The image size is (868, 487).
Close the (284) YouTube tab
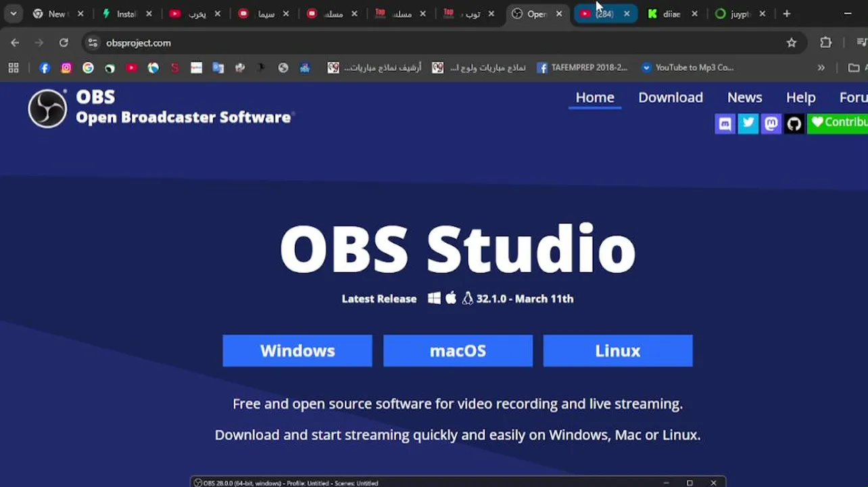click(x=627, y=14)
